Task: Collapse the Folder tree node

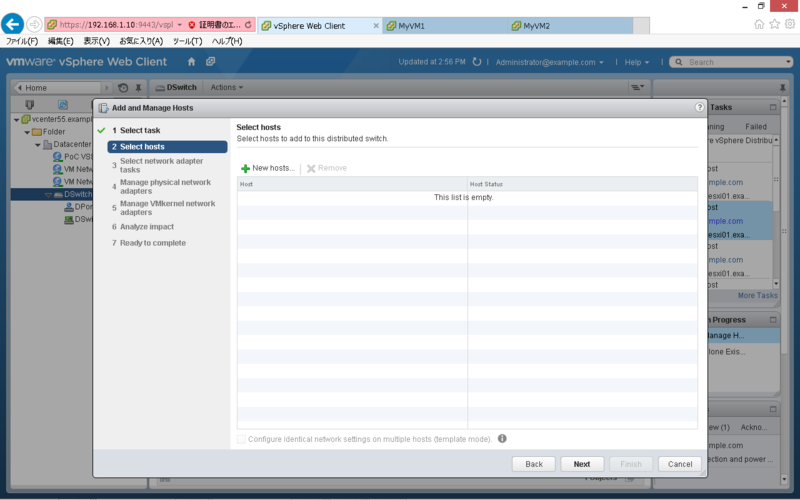Action: click(27, 132)
